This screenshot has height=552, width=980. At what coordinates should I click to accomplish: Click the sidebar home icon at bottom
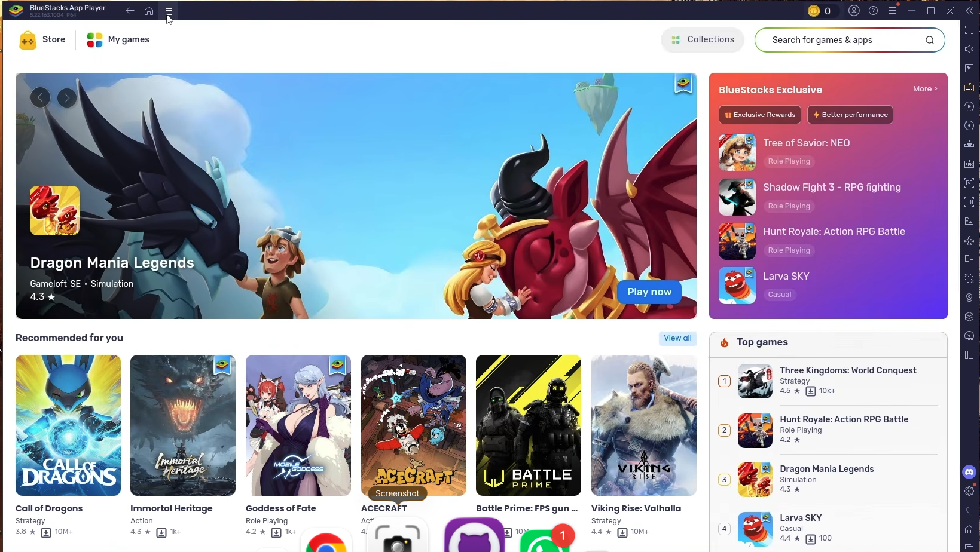point(969,529)
